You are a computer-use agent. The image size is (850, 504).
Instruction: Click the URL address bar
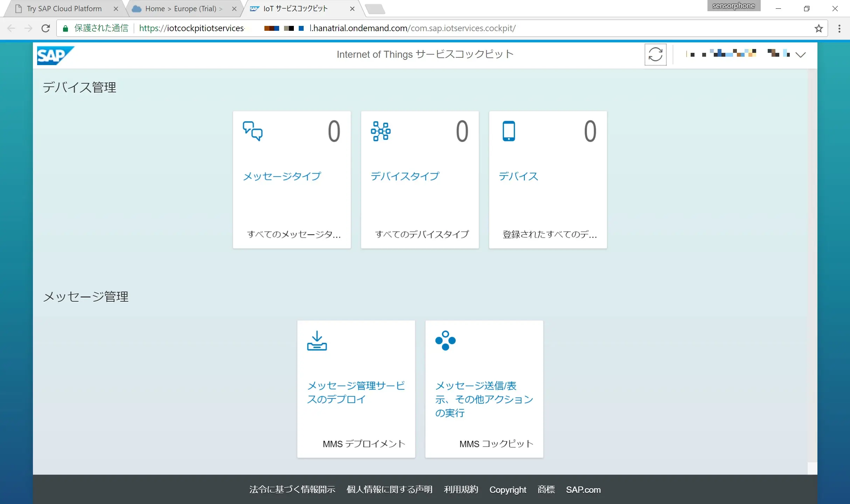pyautogui.click(x=442, y=28)
